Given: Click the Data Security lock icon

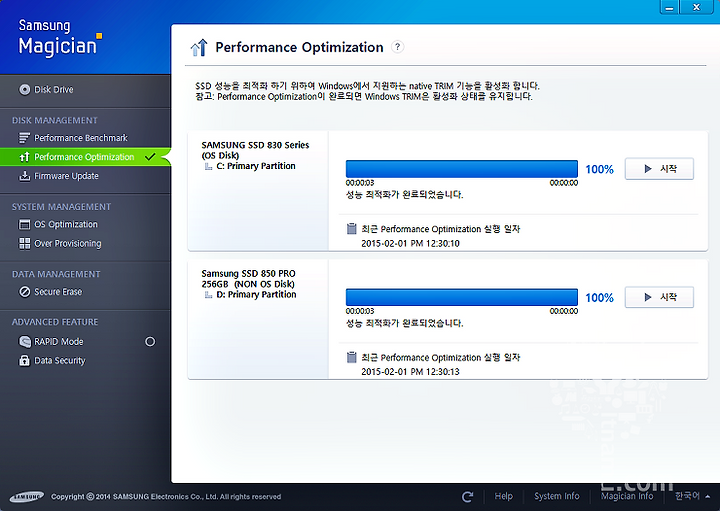Looking at the screenshot, I should [24, 360].
